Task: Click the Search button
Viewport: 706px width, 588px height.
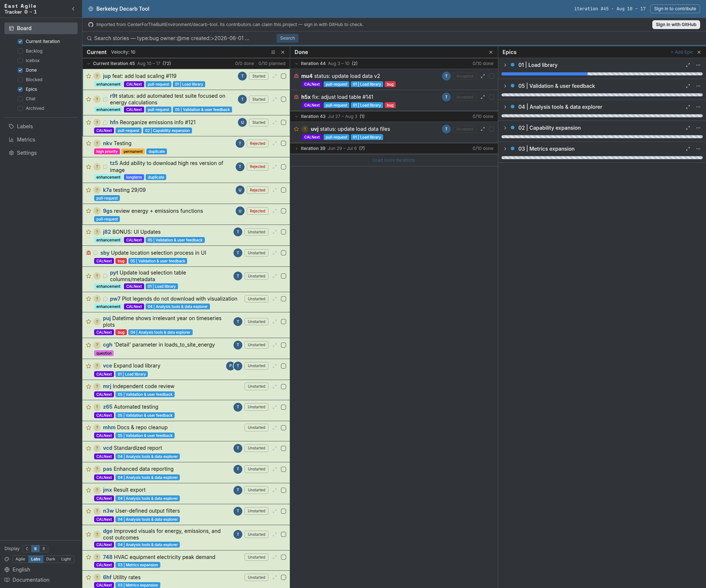Action: point(288,38)
